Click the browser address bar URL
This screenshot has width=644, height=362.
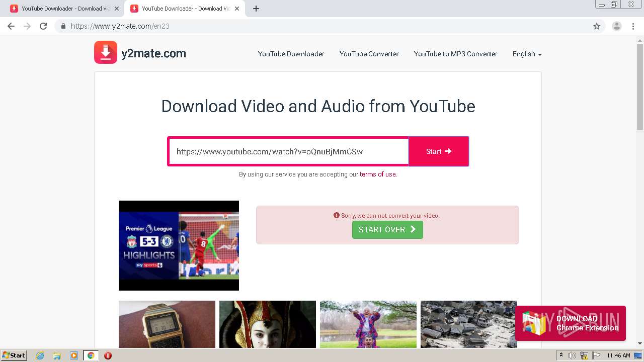coord(120,26)
